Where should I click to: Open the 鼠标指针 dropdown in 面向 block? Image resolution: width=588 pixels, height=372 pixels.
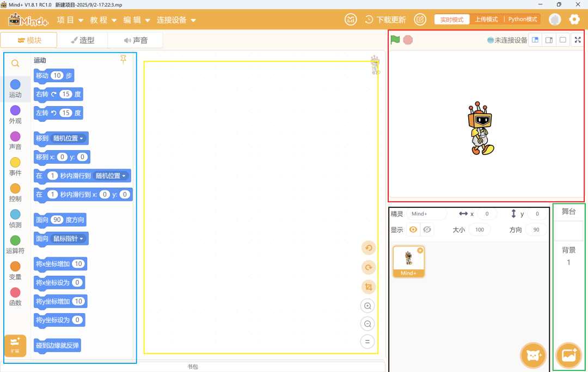click(68, 239)
